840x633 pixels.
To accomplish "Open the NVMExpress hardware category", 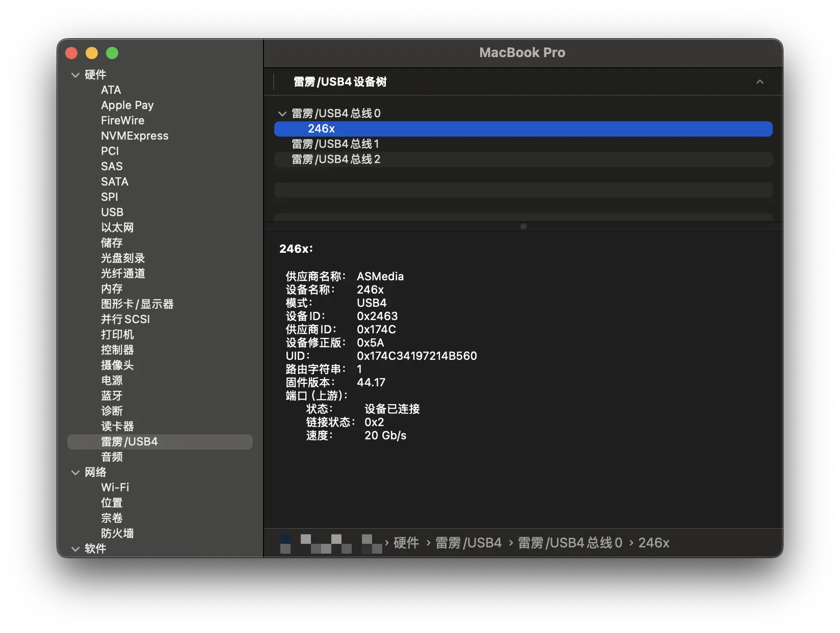I will (x=135, y=136).
